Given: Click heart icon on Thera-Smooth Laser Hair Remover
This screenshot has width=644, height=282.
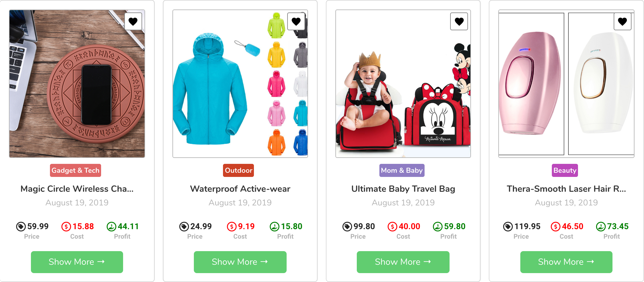Looking at the screenshot, I should (x=622, y=21).
